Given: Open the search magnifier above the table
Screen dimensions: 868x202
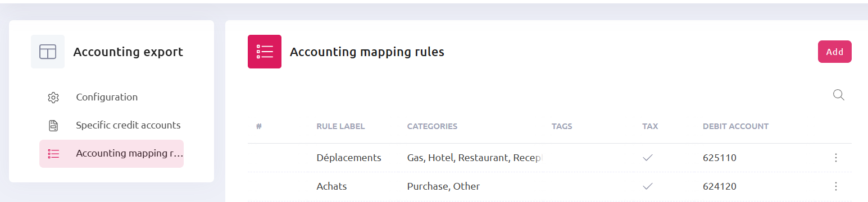Looking at the screenshot, I should click(x=838, y=95).
